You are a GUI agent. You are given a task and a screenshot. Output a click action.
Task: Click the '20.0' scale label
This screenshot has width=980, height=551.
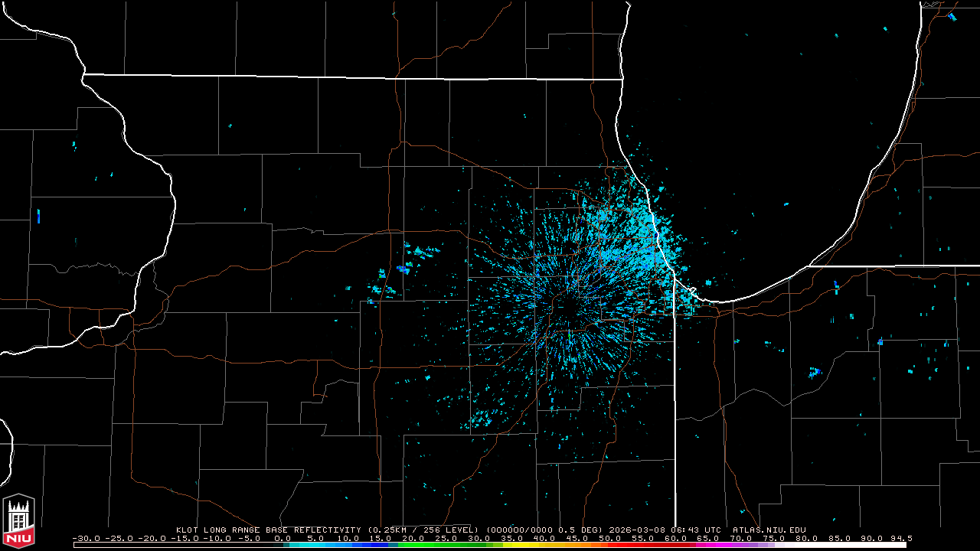[x=413, y=538]
